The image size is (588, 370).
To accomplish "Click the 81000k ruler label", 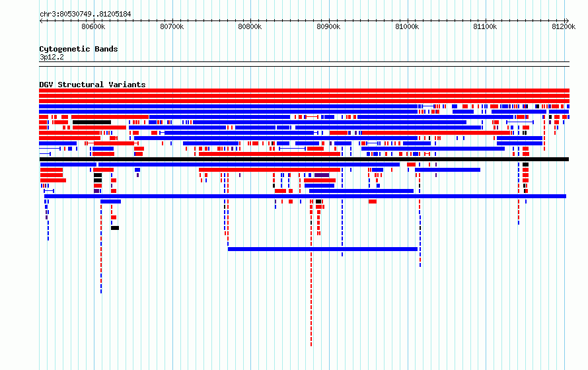I will coord(407,26).
